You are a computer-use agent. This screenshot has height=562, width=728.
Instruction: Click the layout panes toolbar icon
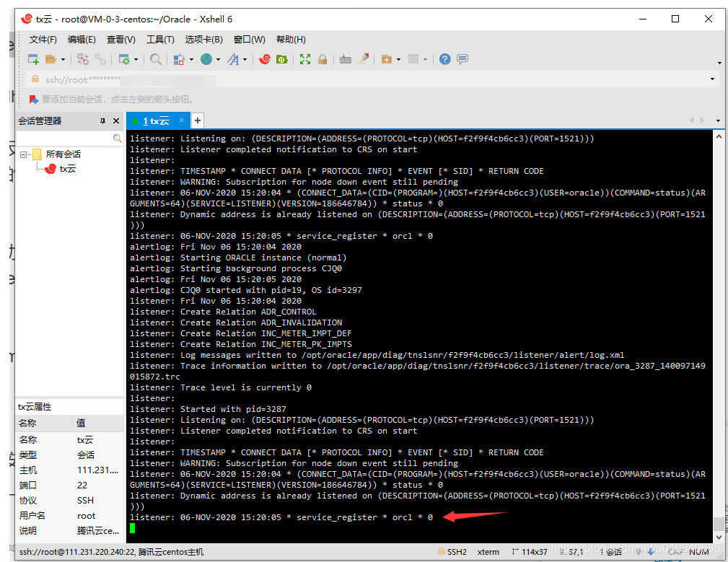[413, 59]
